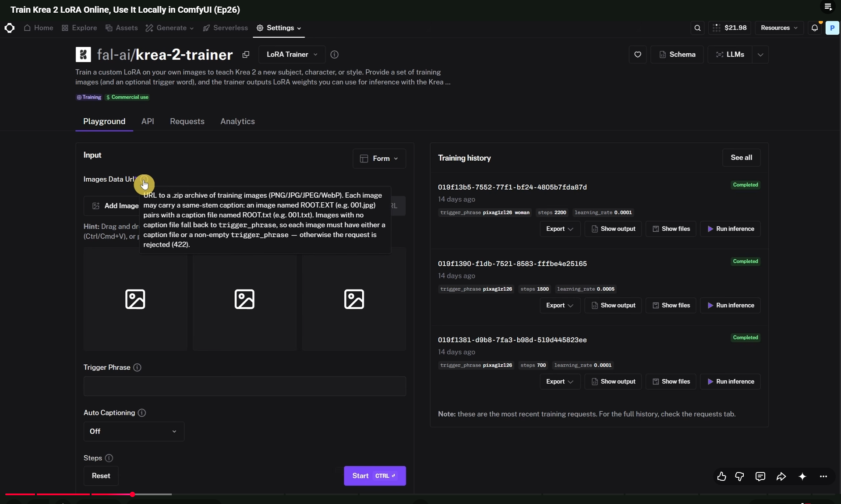
Task: Open the Auto Captioning Off dropdown
Action: click(x=134, y=432)
